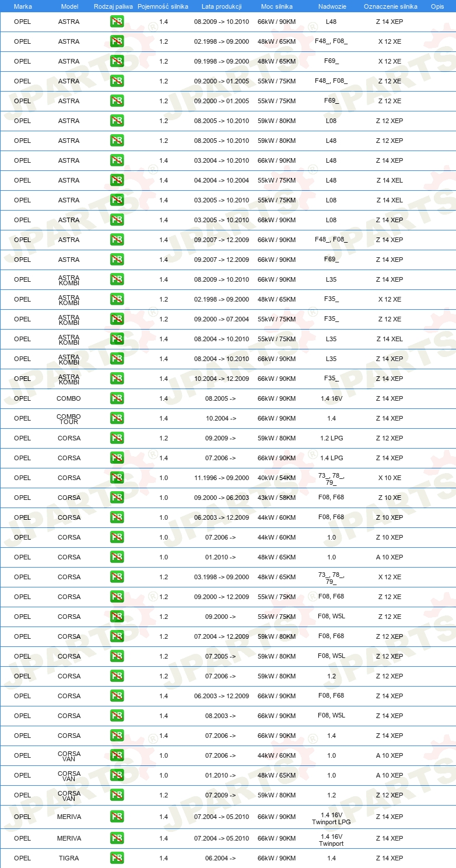Click fuel icon in ASTRA 08.2005 L48 row
This screenshot has height=868, width=456.
[117, 141]
